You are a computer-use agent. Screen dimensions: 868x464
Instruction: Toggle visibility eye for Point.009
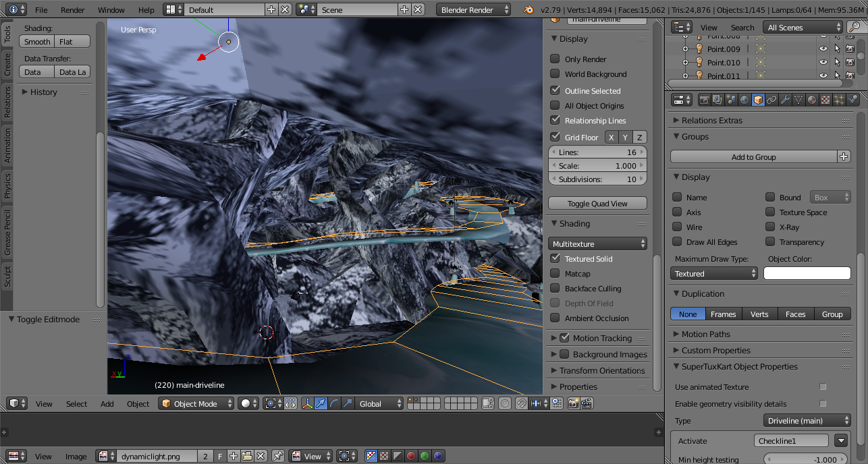pyautogui.click(x=823, y=49)
